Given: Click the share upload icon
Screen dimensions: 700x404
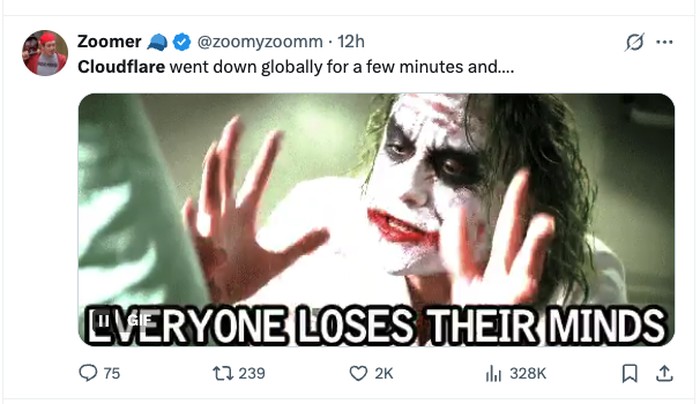Looking at the screenshot, I should (662, 373).
